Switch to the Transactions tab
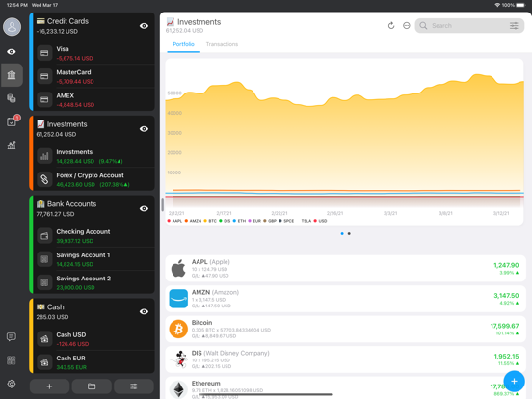The image size is (532, 399). coord(222,44)
